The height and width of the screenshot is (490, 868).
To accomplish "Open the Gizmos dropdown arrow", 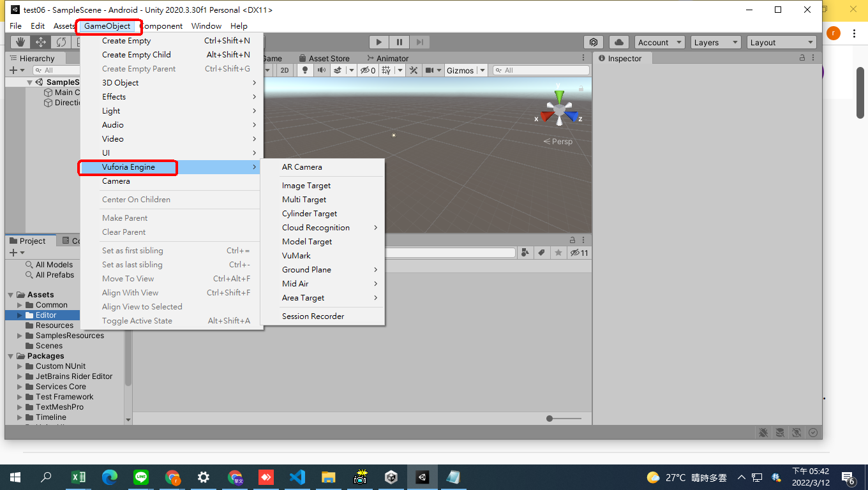I will (x=483, y=70).
